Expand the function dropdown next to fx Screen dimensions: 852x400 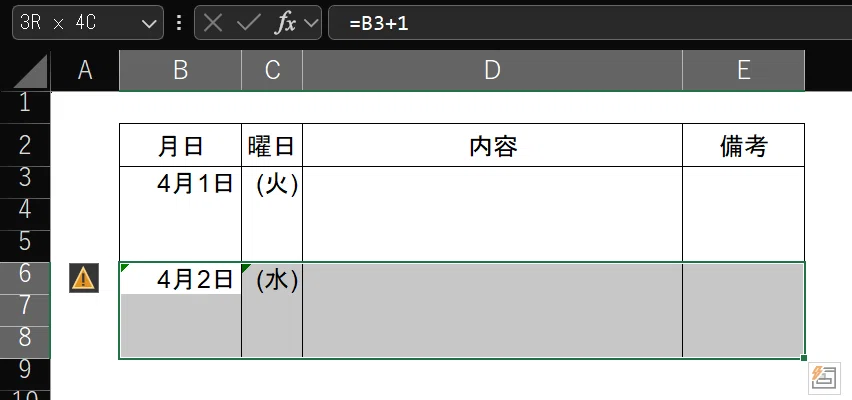311,23
